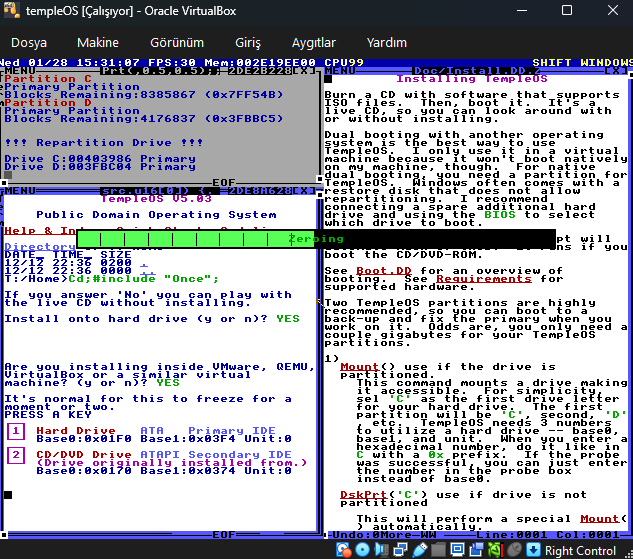Open the Makine menu

(x=98, y=43)
